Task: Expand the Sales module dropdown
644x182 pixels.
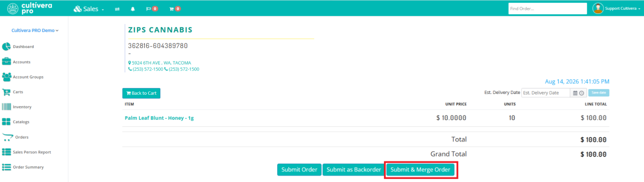Action: 89,8
